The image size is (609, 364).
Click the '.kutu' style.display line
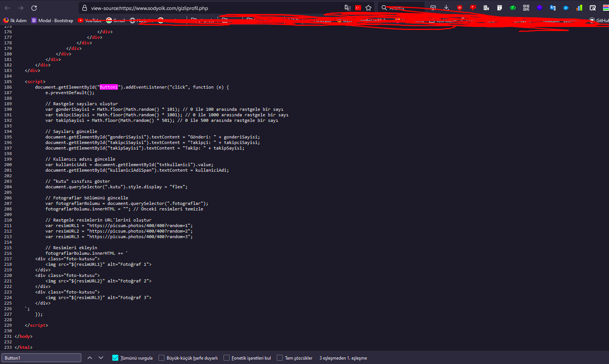(116, 187)
